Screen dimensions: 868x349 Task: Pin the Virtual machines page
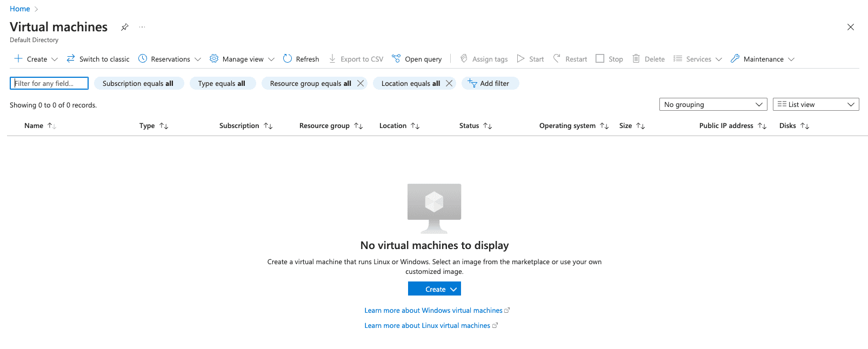(x=125, y=27)
